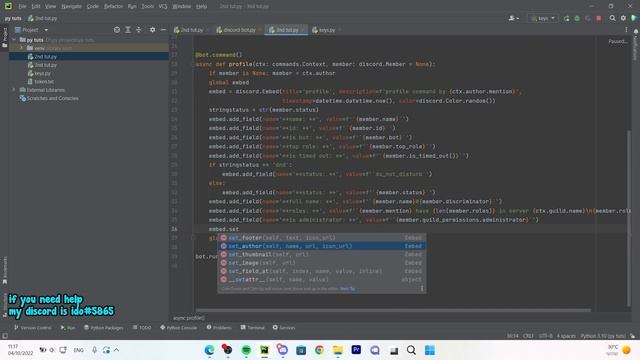The image size is (640, 360).
Task: Click the horizontal editor scrollbar
Action: [x=393, y=310]
